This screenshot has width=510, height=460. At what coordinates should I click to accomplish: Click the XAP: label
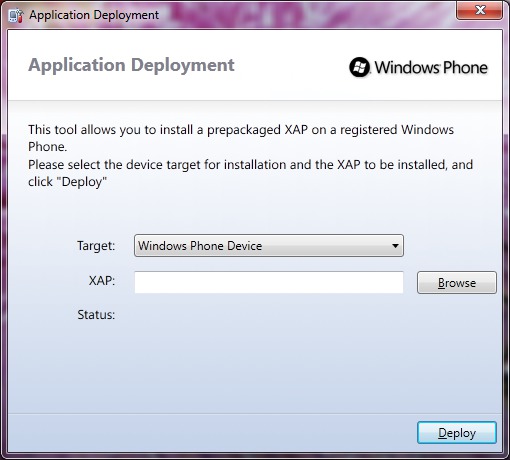(102, 281)
